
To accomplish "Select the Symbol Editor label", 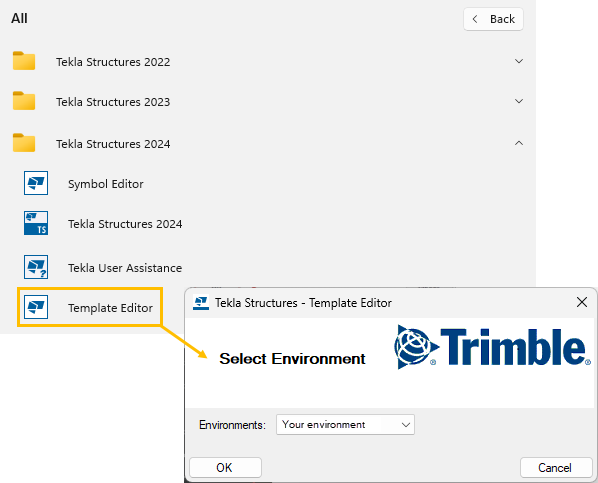I will 106,184.
